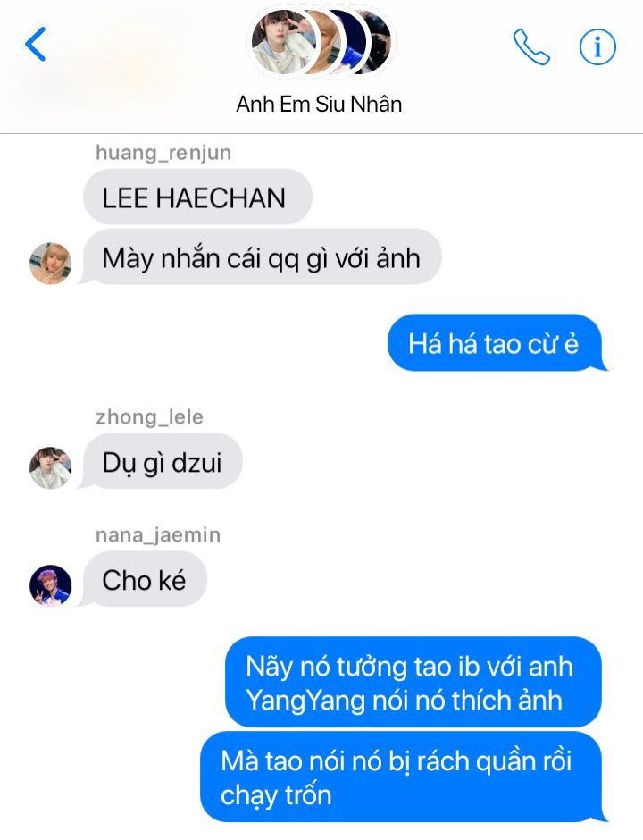Open the Anh Em Siu Nhân group title
Image resolution: width=643 pixels, height=840 pixels.
pos(319,104)
